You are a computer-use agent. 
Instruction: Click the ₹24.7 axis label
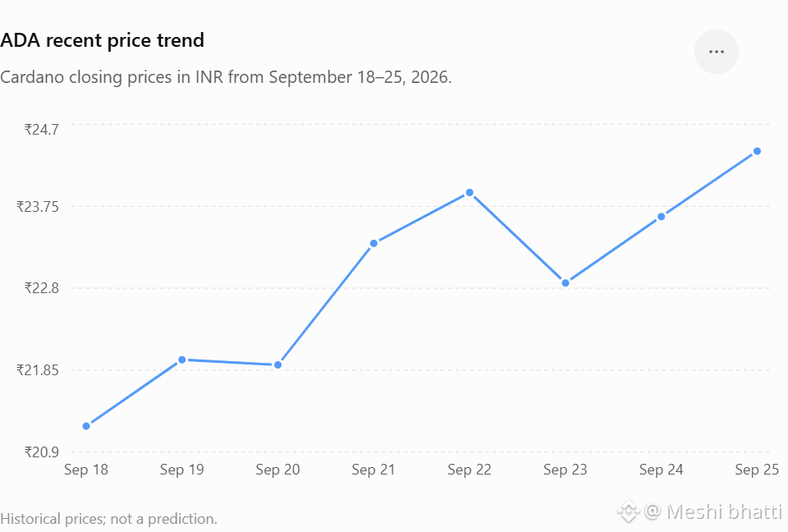[41, 129]
